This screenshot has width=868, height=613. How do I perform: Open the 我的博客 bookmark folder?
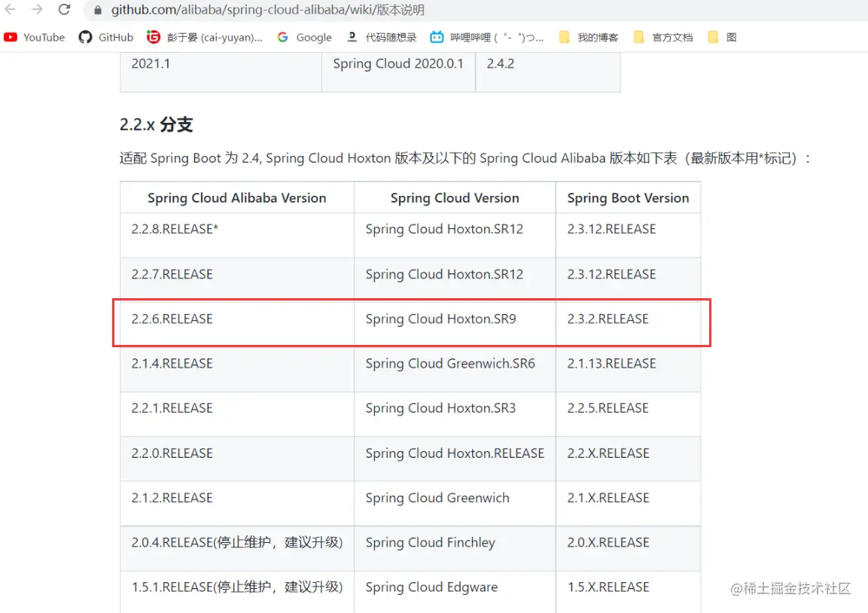pyautogui.click(x=589, y=37)
